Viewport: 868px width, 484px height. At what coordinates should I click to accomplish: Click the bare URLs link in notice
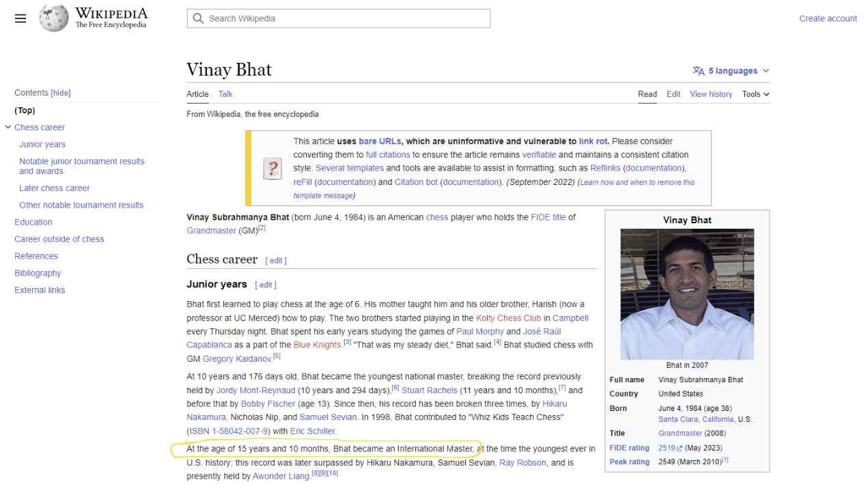(379, 141)
